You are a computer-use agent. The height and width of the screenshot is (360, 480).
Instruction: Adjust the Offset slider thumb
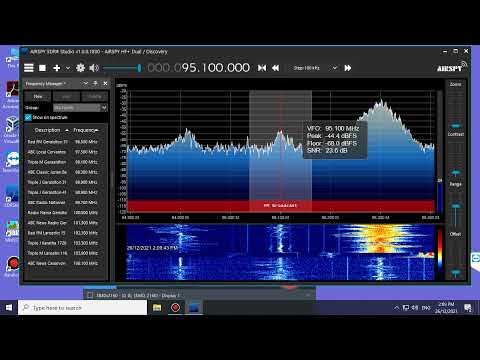pos(456,272)
